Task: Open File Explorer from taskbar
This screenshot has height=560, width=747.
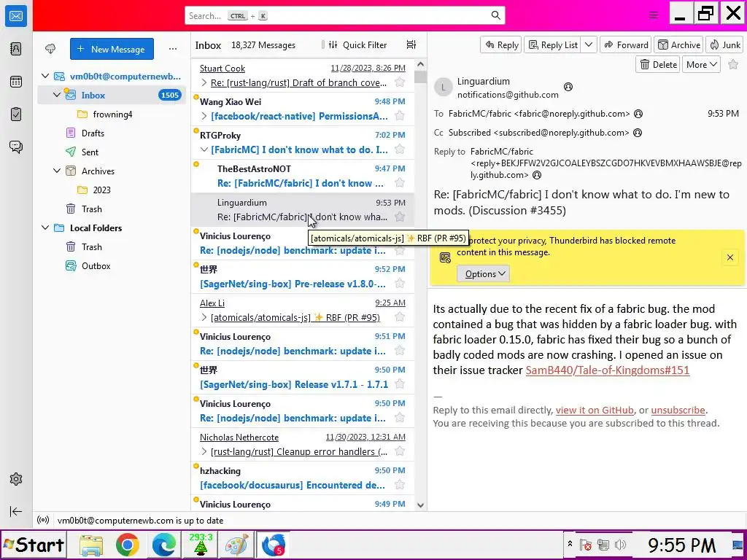Action: pyautogui.click(x=91, y=545)
